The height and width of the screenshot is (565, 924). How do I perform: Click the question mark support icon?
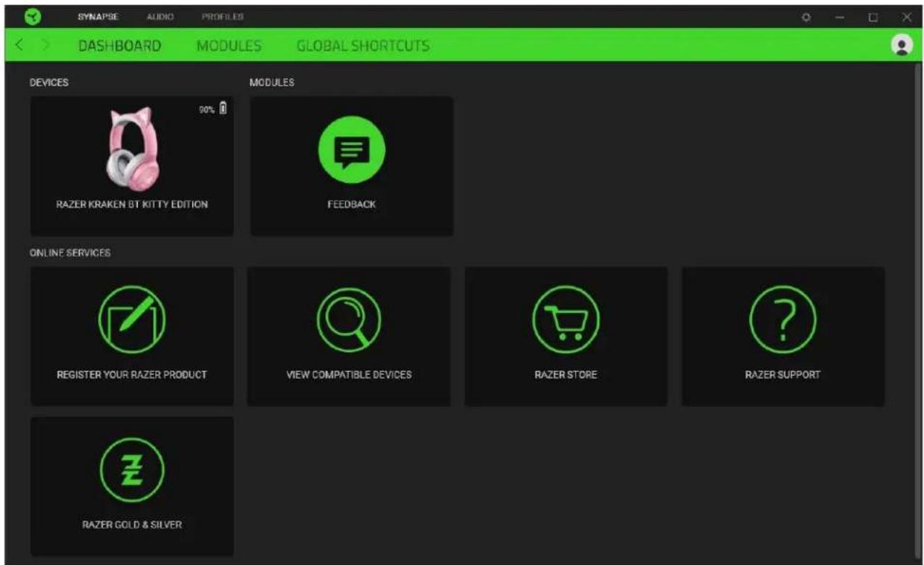tap(783, 319)
